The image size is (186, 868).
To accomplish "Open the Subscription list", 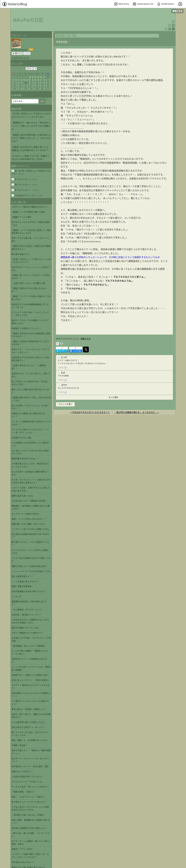I will coord(143,4).
